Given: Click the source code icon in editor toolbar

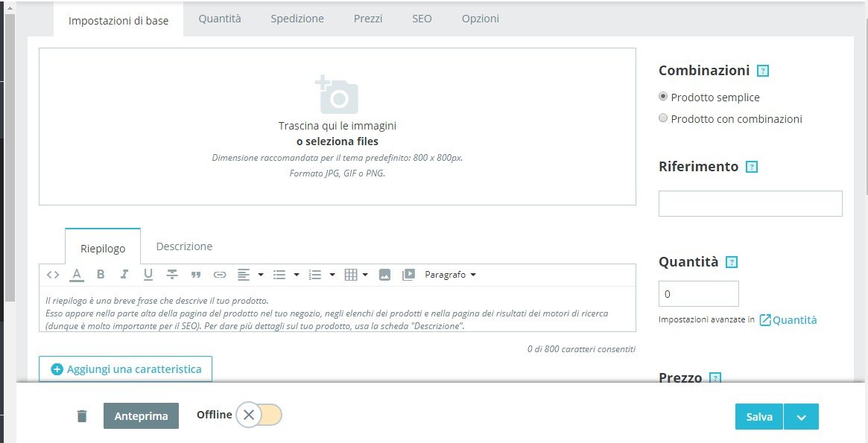Looking at the screenshot, I should (53, 274).
